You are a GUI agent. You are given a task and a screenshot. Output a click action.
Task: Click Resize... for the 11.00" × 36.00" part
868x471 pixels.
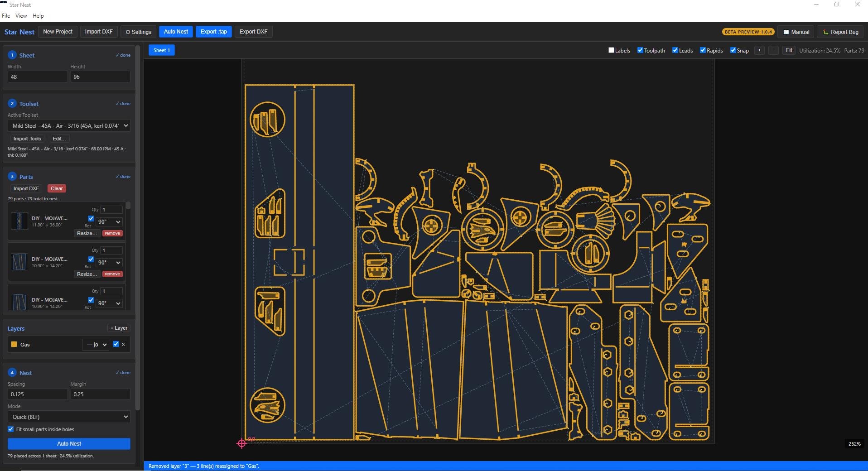(x=87, y=233)
